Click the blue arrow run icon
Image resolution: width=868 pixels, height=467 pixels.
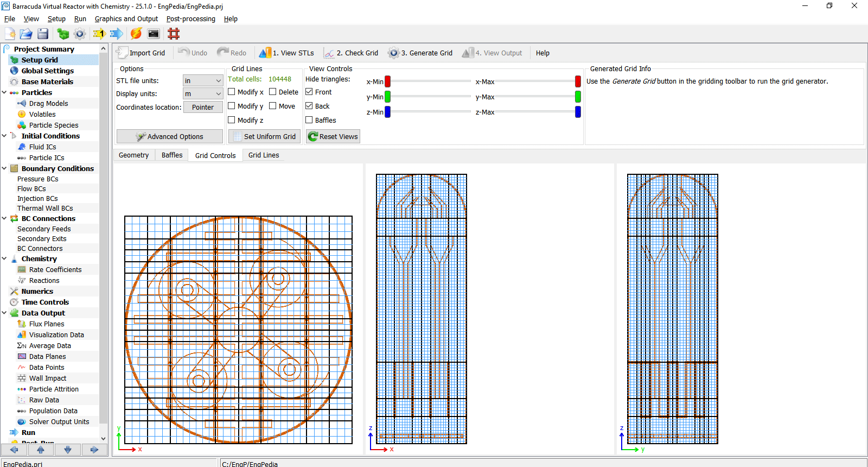pos(116,34)
